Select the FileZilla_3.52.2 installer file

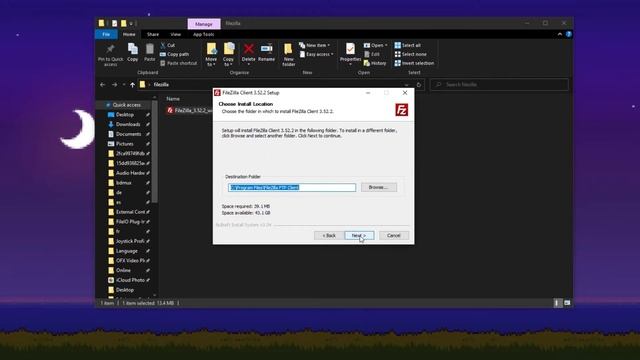[x=190, y=111]
